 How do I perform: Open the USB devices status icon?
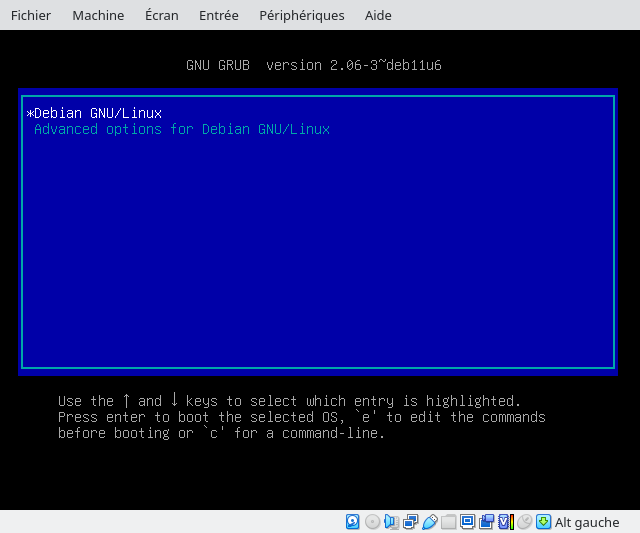point(429,522)
